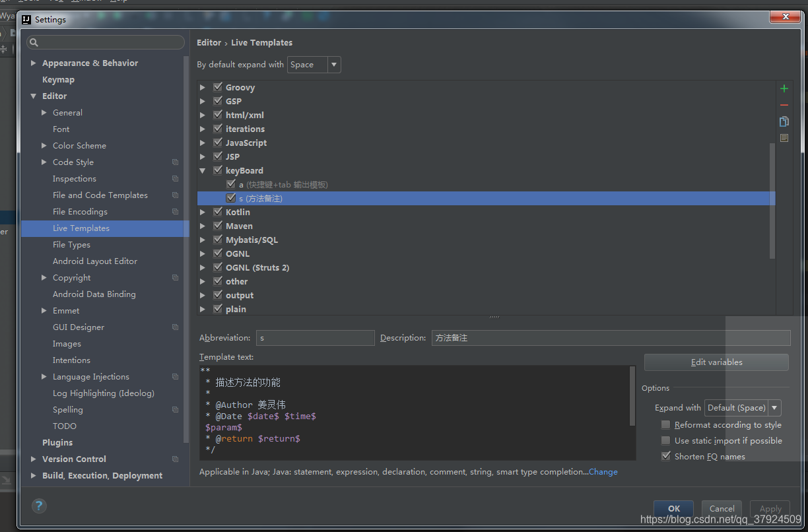Screen dimensions: 808x532
Task: Remove selected template with minus icon
Action: point(784,105)
